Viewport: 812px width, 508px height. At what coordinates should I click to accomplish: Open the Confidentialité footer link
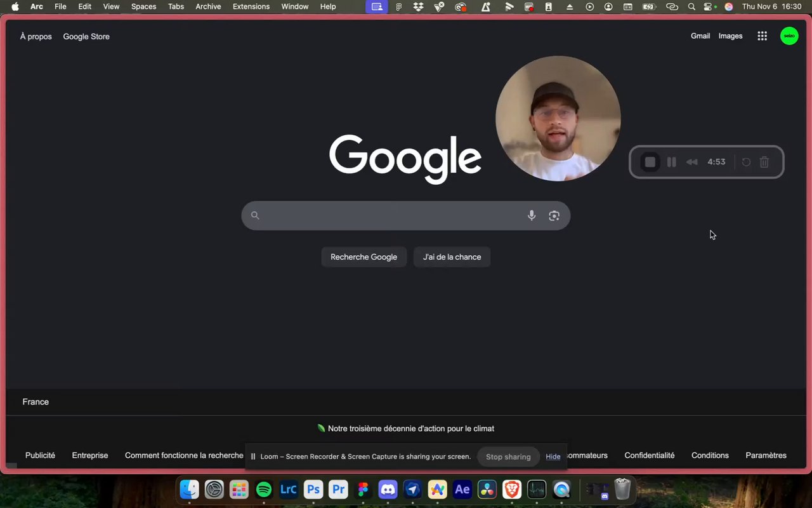tap(650, 455)
